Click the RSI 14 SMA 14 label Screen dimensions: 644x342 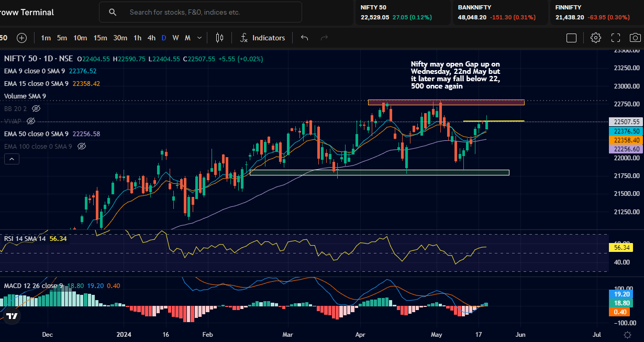(25, 238)
